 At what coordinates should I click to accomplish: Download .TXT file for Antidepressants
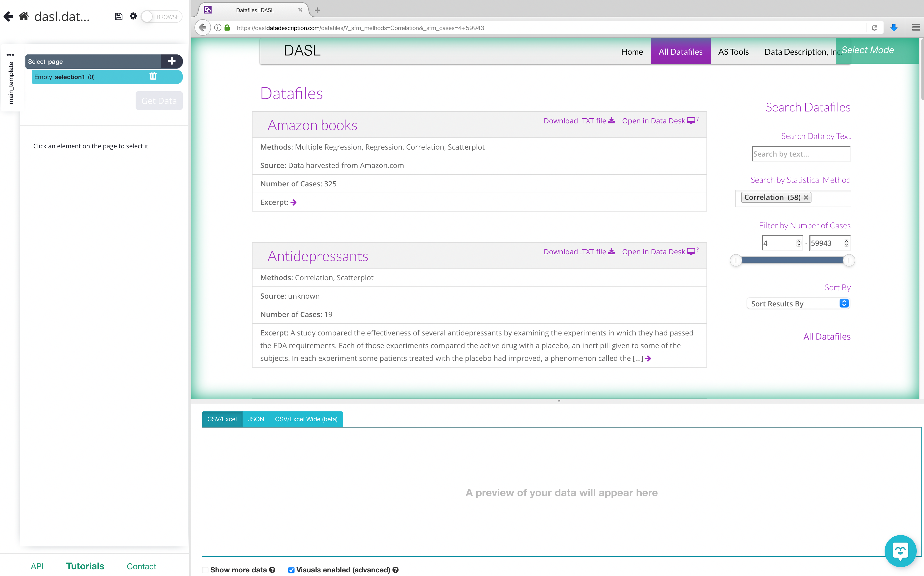pos(579,251)
